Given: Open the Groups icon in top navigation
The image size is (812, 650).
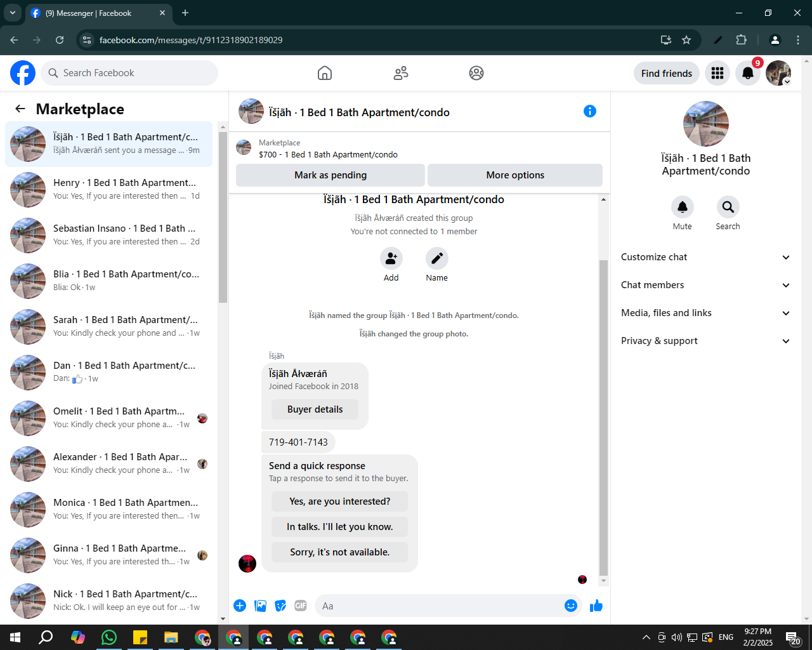Looking at the screenshot, I should tap(476, 73).
